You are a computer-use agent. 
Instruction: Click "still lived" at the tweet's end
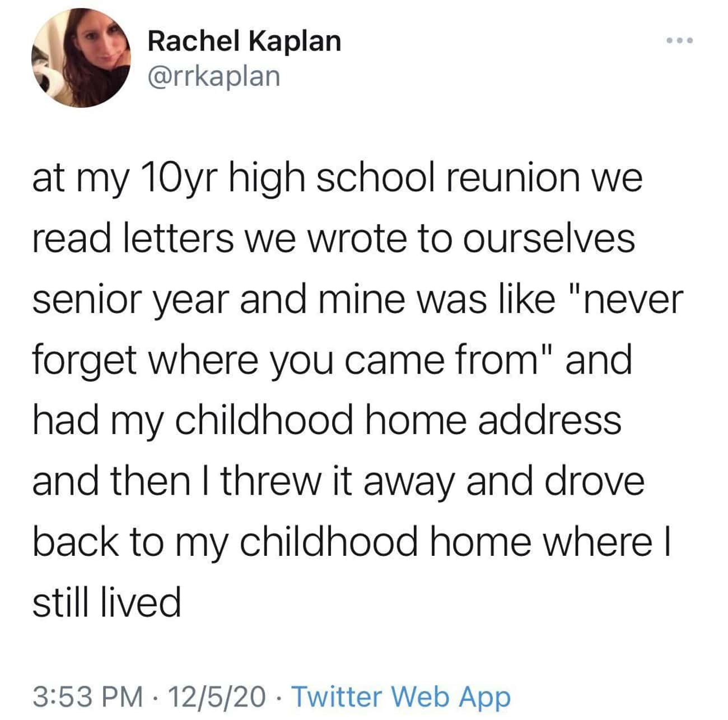[107, 602]
